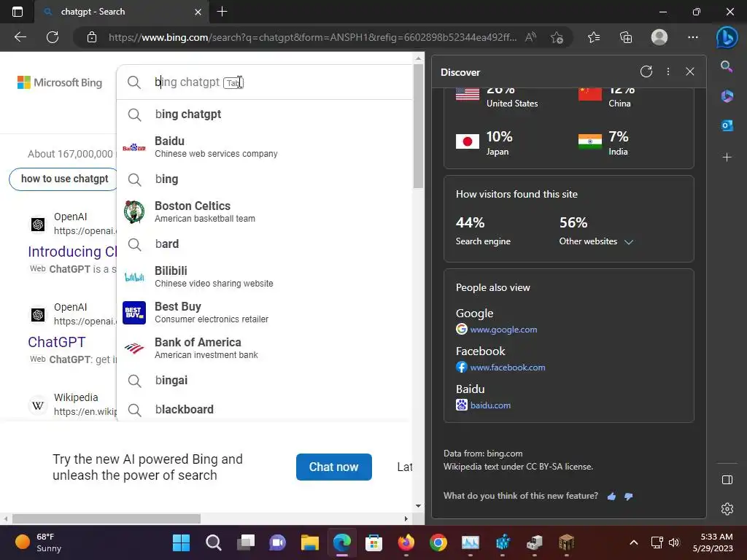Open a new tab with plus button
This screenshot has width=747, height=560.
[222, 12]
